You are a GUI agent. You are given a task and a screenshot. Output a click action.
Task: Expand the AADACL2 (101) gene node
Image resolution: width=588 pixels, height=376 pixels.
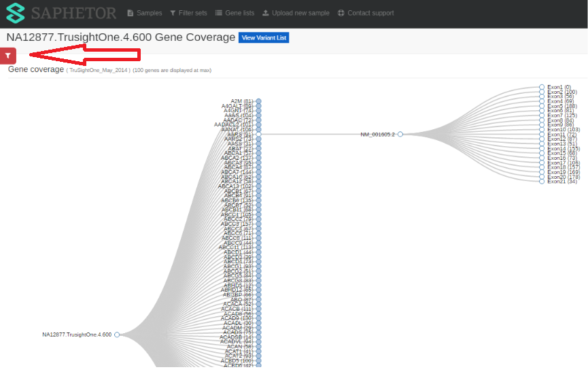[x=258, y=125]
